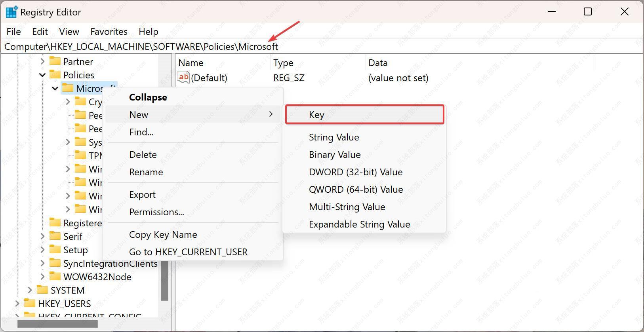Select the HKEY_USERS label
Screen dimensions: 644x332
pyautogui.click(x=65, y=304)
